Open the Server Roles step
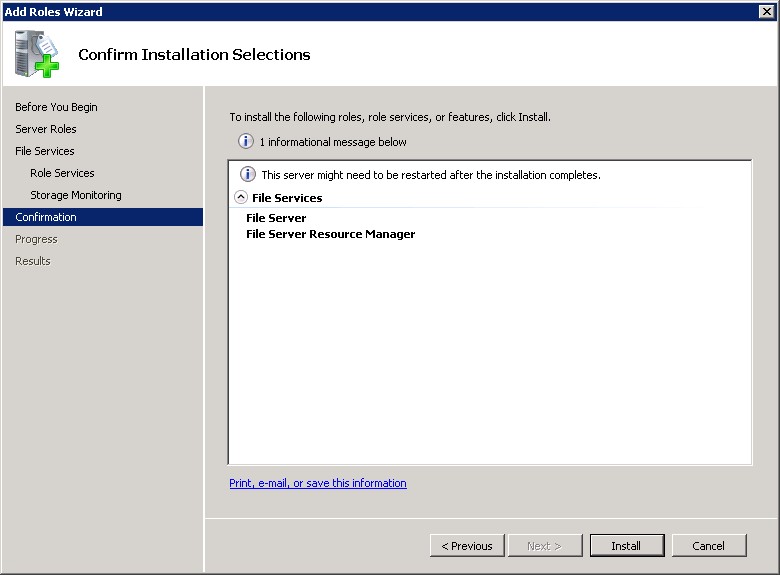This screenshot has width=780, height=575. 46,129
